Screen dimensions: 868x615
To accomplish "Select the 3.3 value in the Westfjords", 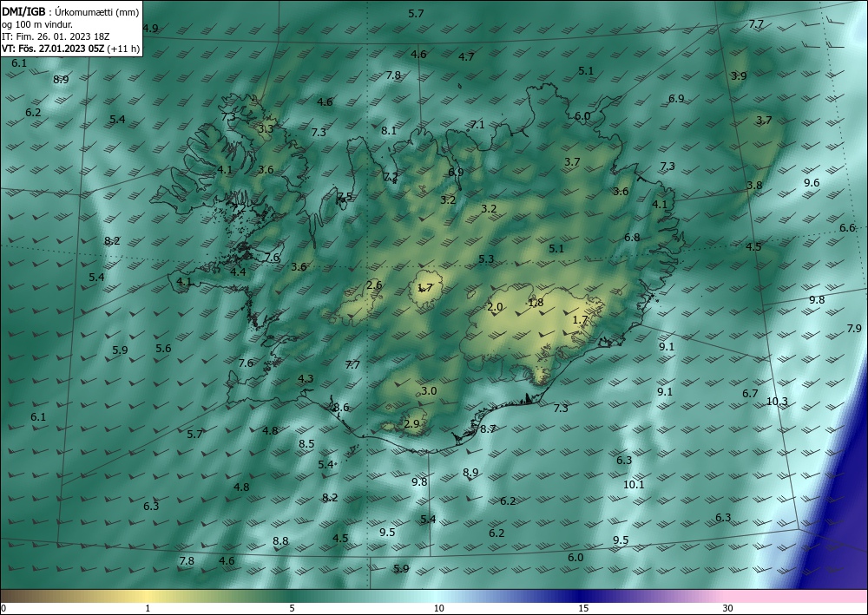I will click(x=266, y=129).
